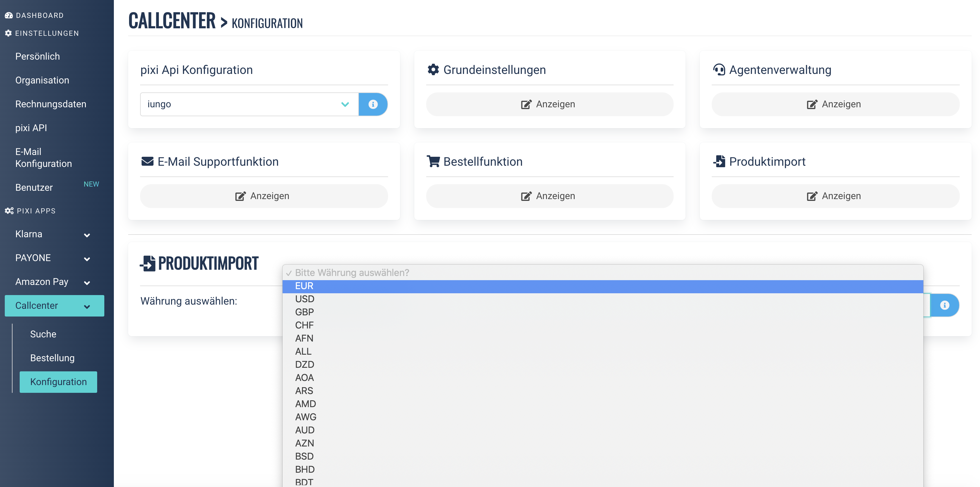Screen dimensions: 980x487
Task: Click the Produktimport card import icon
Action: (x=719, y=161)
